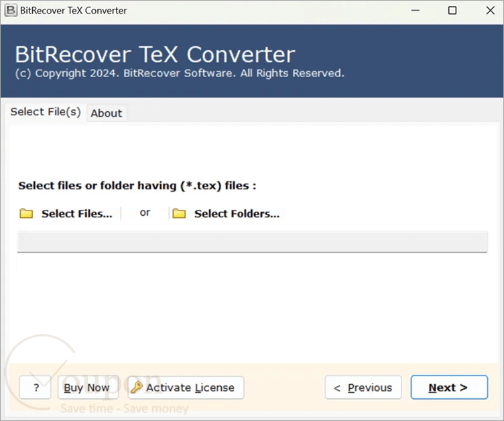504x421 pixels.
Task: Click the Buy Now button
Action: pyautogui.click(x=88, y=387)
